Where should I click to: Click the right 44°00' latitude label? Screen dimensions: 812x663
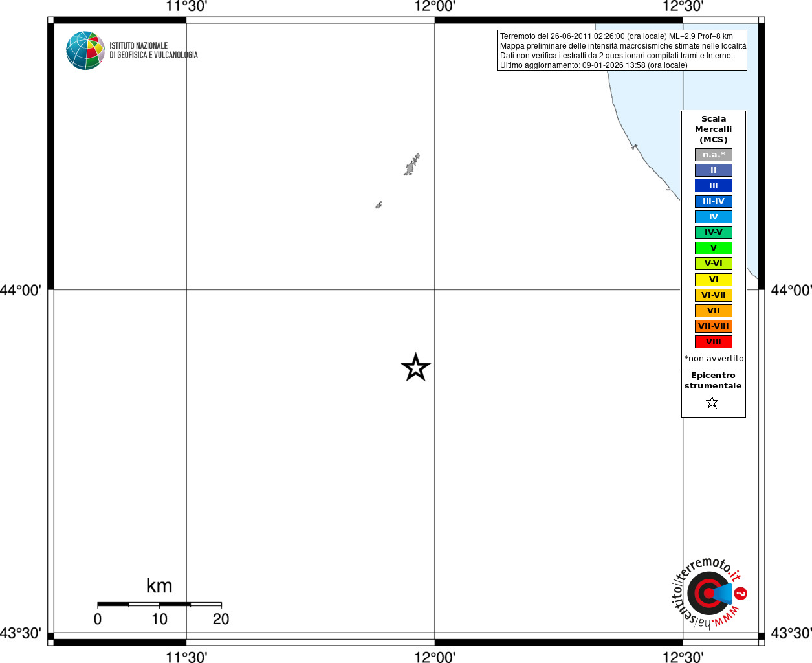(x=791, y=290)
